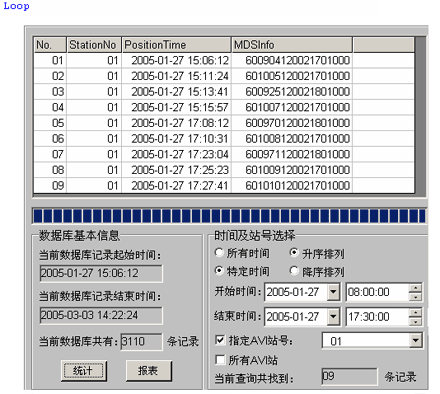Click the total records field 3110
Screen dimensions: 440x394
[x=141, y=342]
